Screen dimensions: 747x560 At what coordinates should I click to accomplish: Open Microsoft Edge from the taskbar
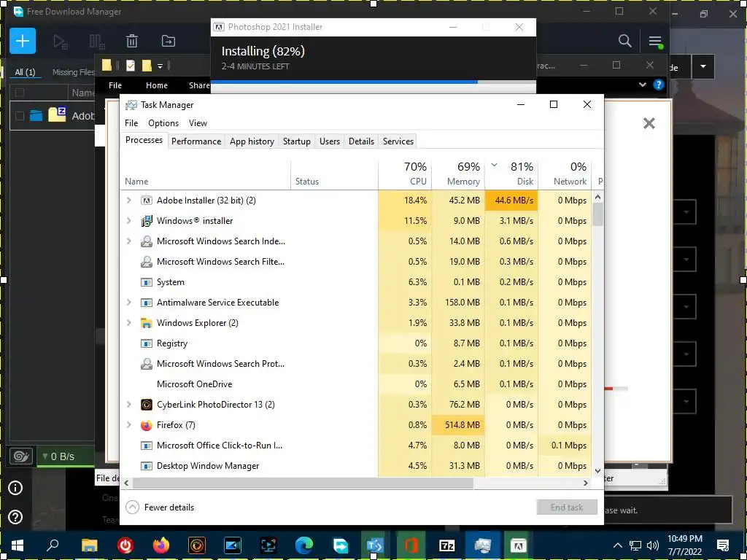click(304, 545)
